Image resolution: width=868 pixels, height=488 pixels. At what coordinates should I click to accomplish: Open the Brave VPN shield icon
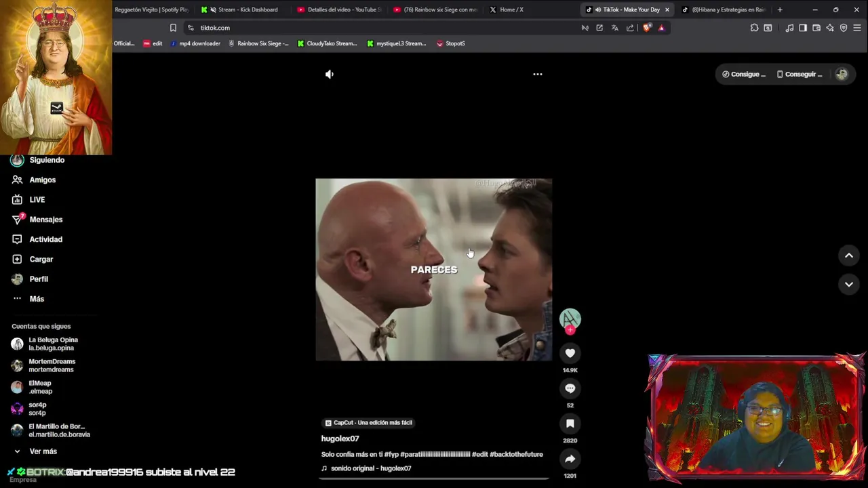point(844,28)
